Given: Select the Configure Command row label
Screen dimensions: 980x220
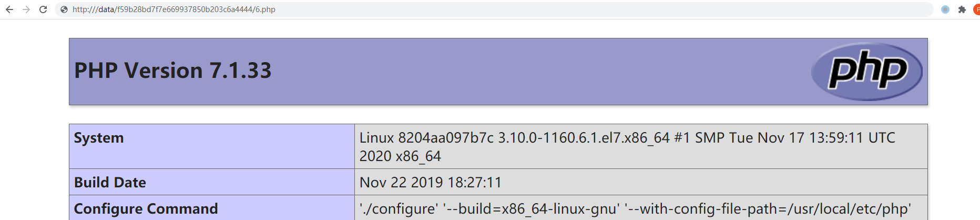Looking at the screenshot, I should (146, 209).
